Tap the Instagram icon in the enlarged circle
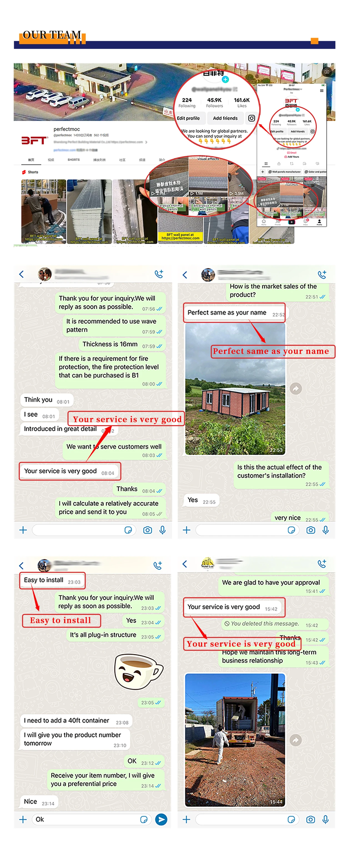The image size is (349, 868). (x=252, y=118)
